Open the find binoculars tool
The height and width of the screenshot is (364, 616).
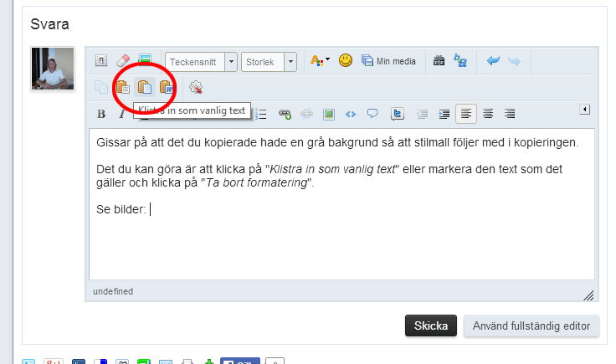[439, 61]
